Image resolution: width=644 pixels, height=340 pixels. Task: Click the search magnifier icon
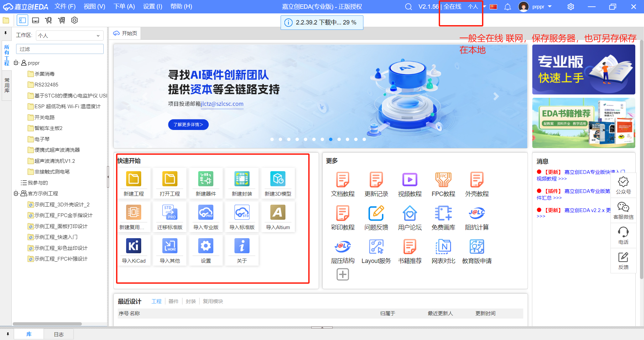[408, 7]
